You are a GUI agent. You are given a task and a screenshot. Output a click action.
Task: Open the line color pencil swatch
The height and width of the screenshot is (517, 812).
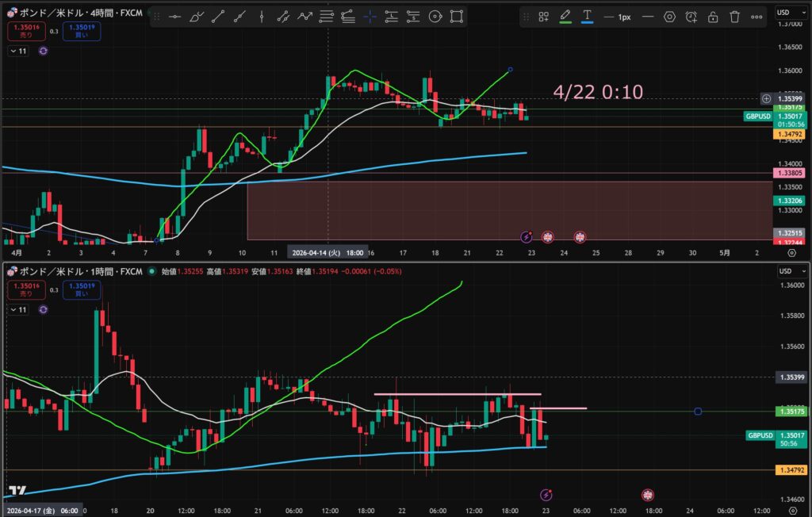tap(565, 17)
